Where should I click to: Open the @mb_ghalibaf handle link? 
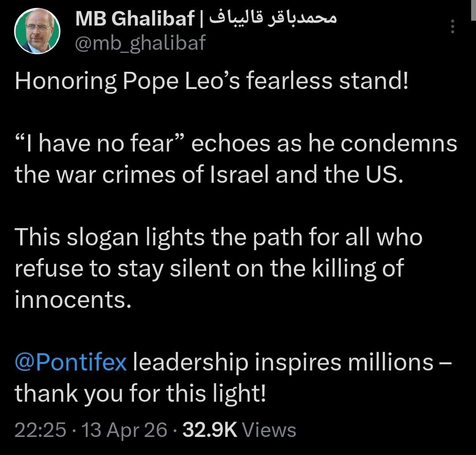coord(141,43)
